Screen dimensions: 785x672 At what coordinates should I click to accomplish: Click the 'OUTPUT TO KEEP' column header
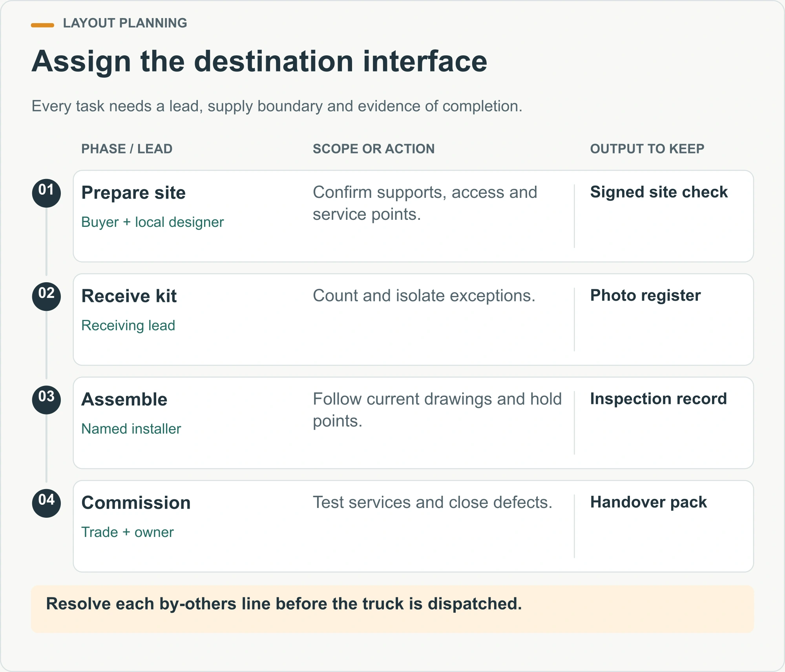pyautogui.click(x=647, y=149)
